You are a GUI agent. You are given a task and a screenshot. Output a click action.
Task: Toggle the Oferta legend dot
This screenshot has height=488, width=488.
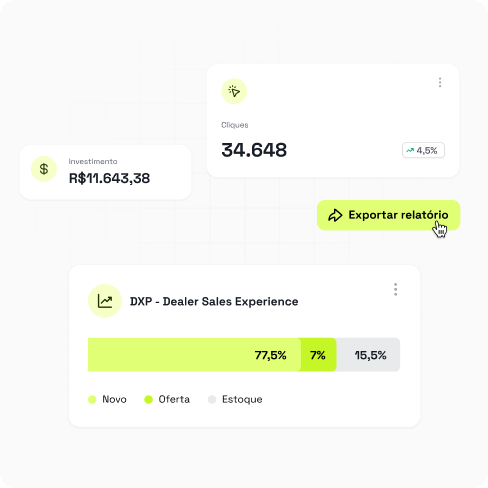tap(148, 399)
